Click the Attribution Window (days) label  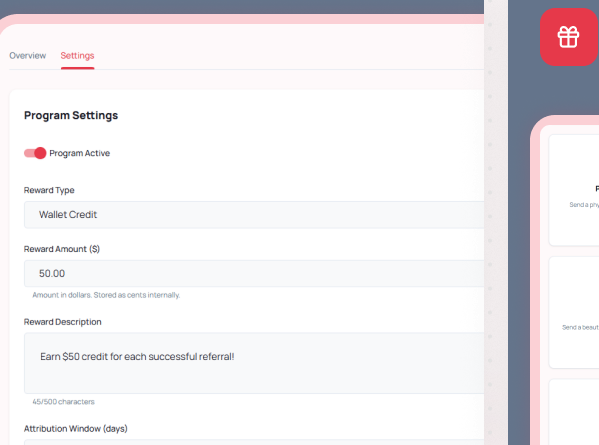coord(76,429)
